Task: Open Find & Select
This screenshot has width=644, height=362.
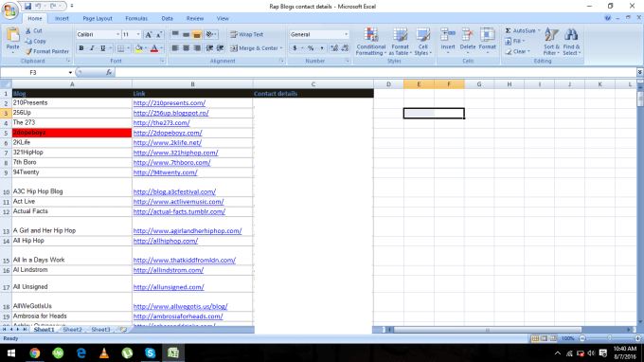Action: [x=571, y=41]
